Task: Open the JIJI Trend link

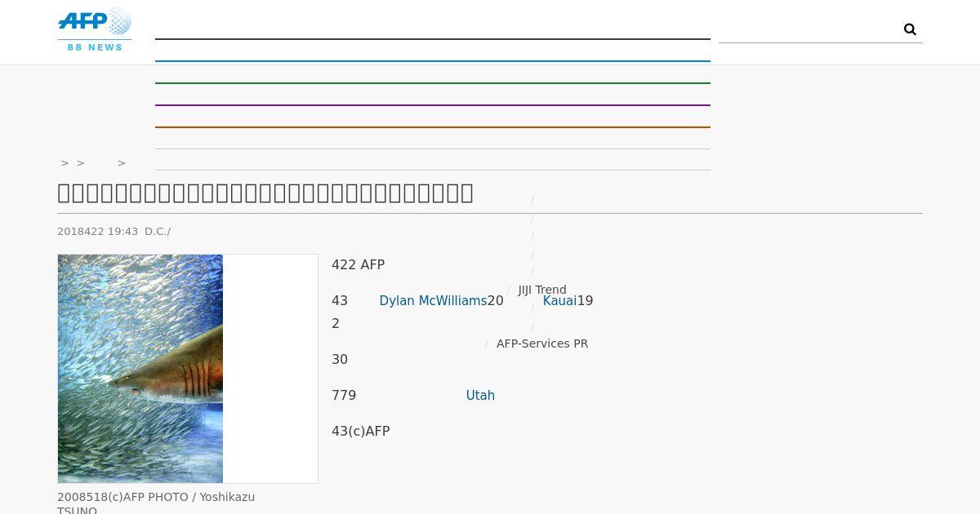Action: [x=541, y=290]
